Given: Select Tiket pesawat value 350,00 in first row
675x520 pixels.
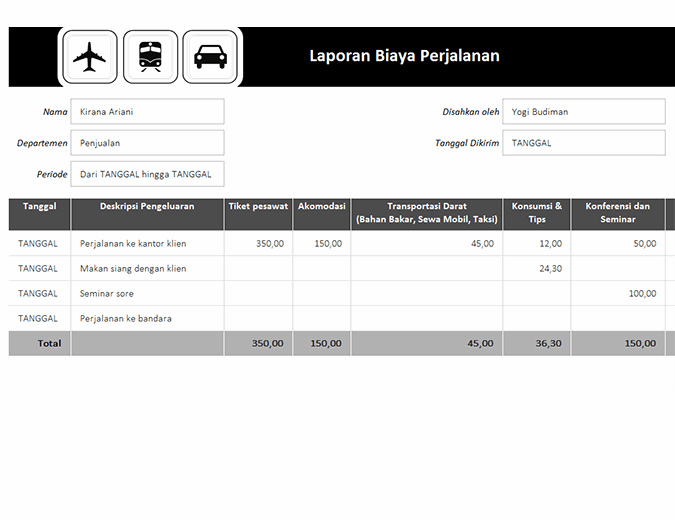Looking at the screenshot, I should [x=258, y=244].
